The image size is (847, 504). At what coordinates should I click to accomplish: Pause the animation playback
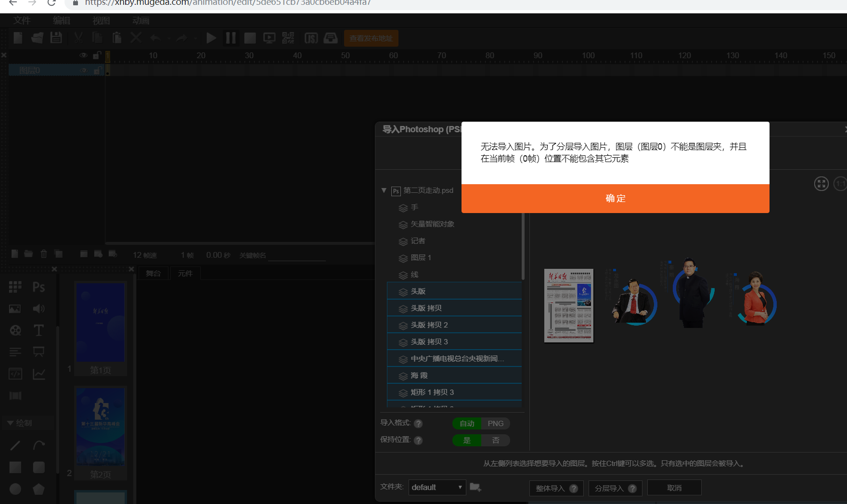coord(231,38)
